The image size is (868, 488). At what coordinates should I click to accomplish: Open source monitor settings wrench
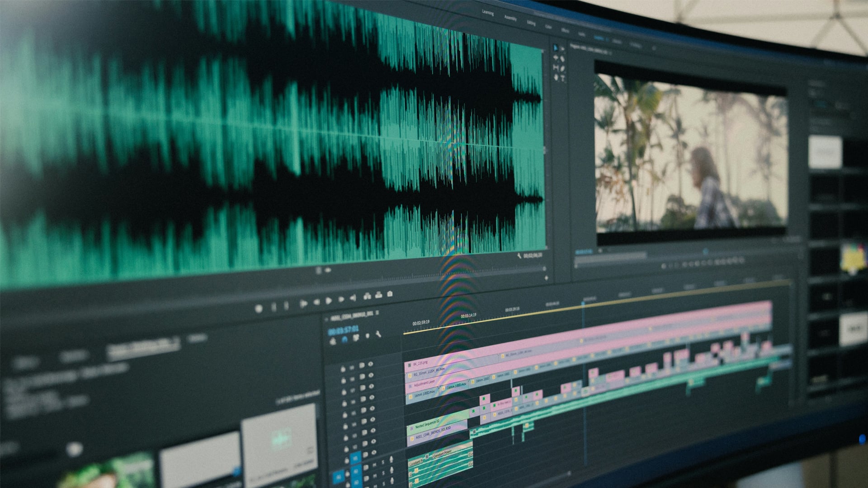pyautogui.click(x=519, y=256)
